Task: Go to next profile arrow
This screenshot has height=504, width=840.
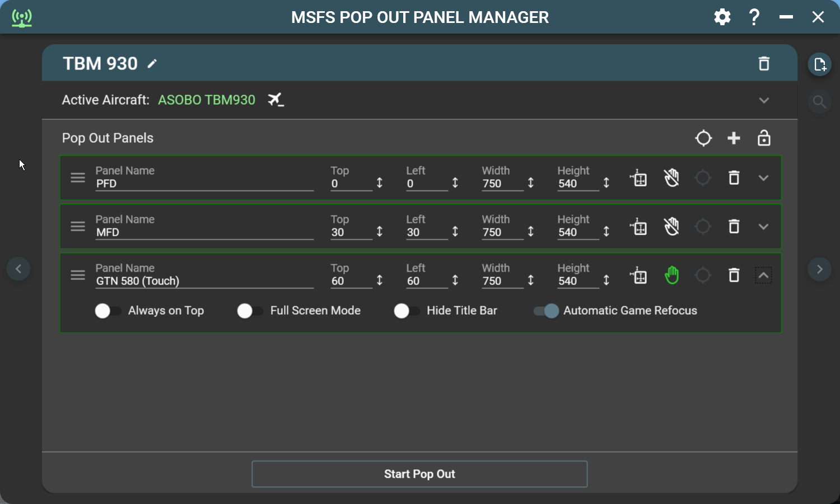Action: (820, 269)
